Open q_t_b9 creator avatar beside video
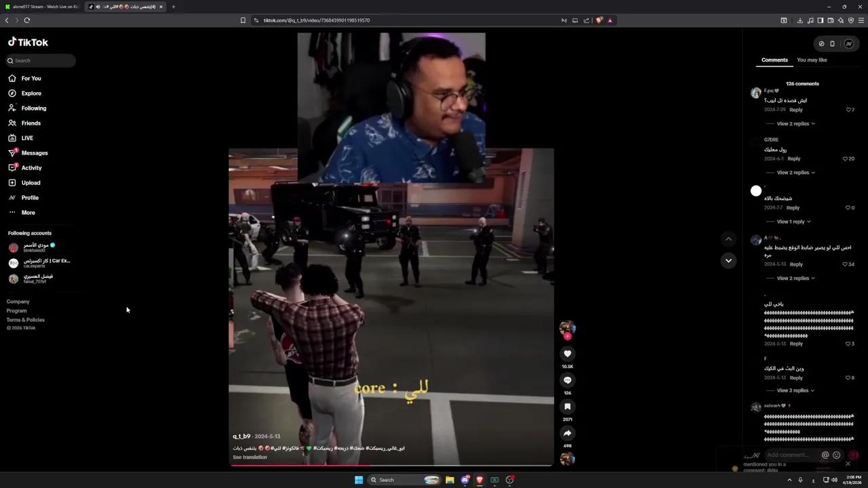868x488 pixels. tap(567, 328)
